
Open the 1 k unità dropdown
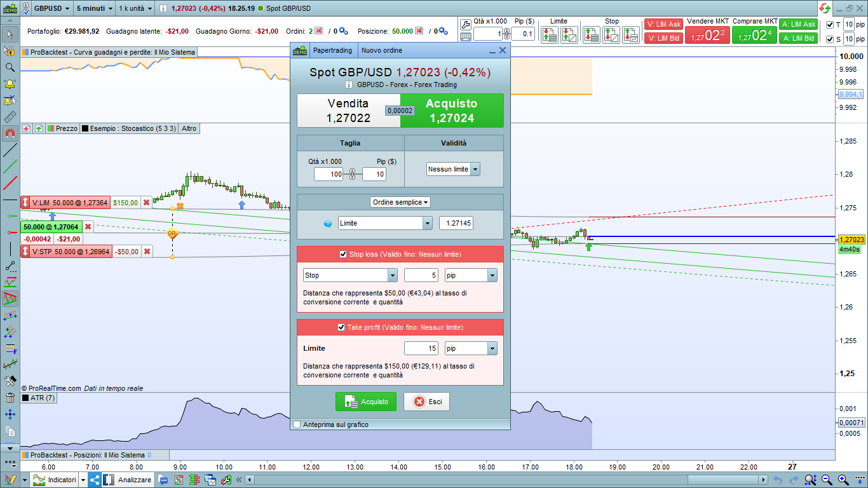pos(135,8)
